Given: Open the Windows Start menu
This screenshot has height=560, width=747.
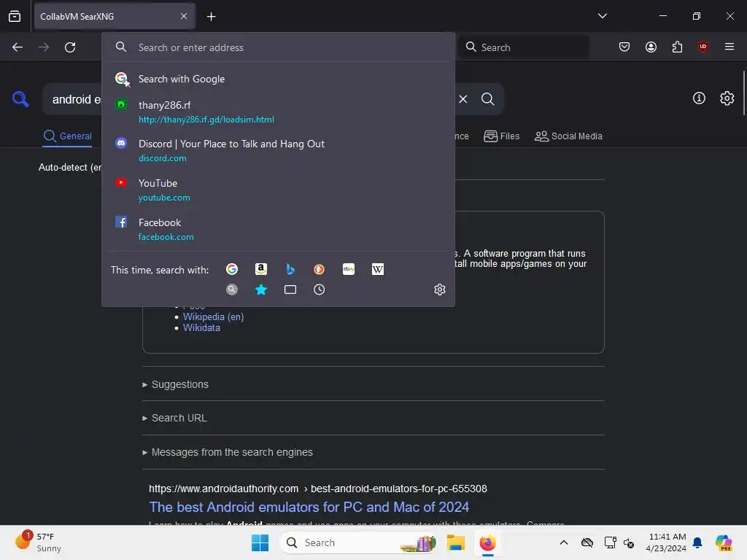Looking at the screenshot, I should click(x=260, y=542).
